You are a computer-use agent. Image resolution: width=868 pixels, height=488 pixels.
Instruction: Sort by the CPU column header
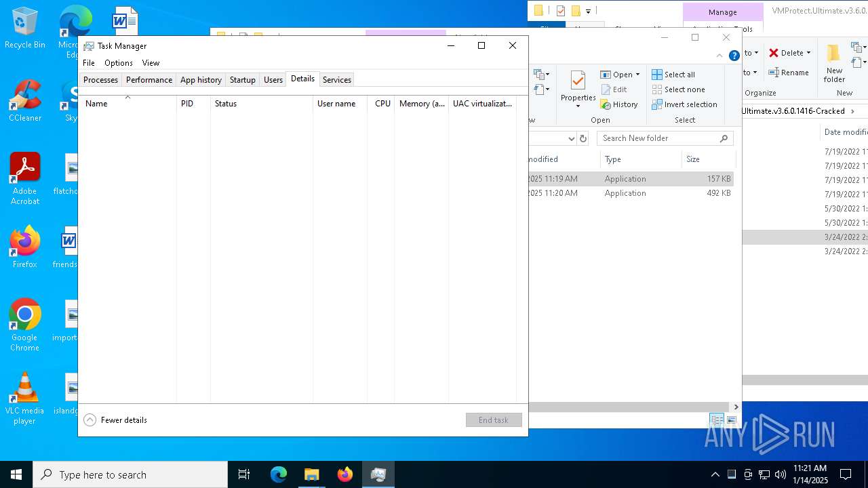[381, 103]
